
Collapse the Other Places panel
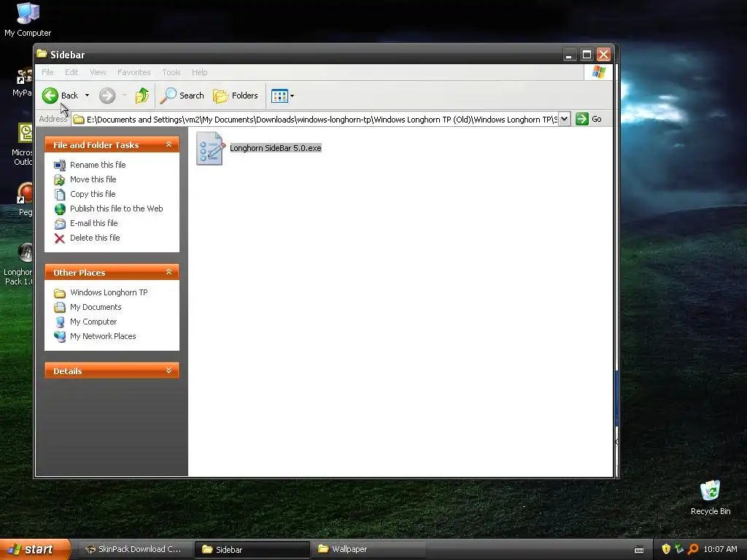click(x=169, y=272)
